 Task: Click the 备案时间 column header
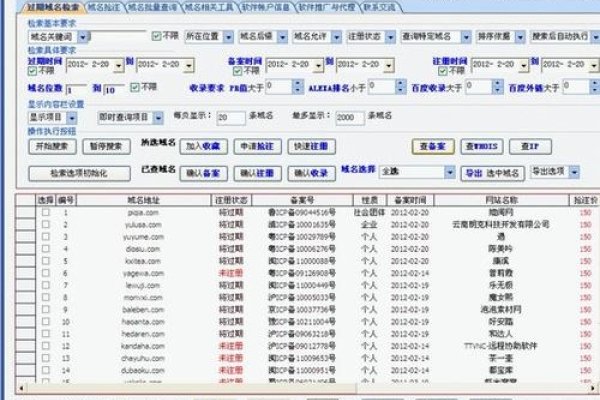tap(410, 200)
